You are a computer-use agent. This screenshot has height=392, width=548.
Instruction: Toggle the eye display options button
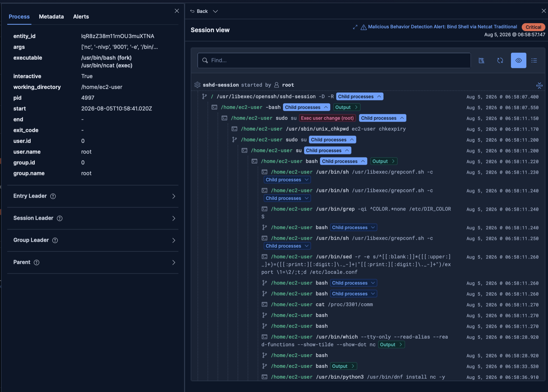519,60
